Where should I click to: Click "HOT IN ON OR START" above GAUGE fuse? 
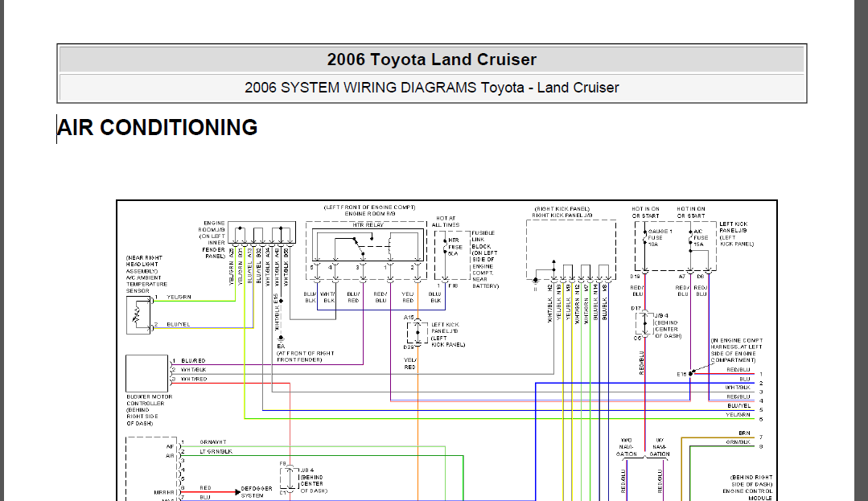click(x=645, y=212)
